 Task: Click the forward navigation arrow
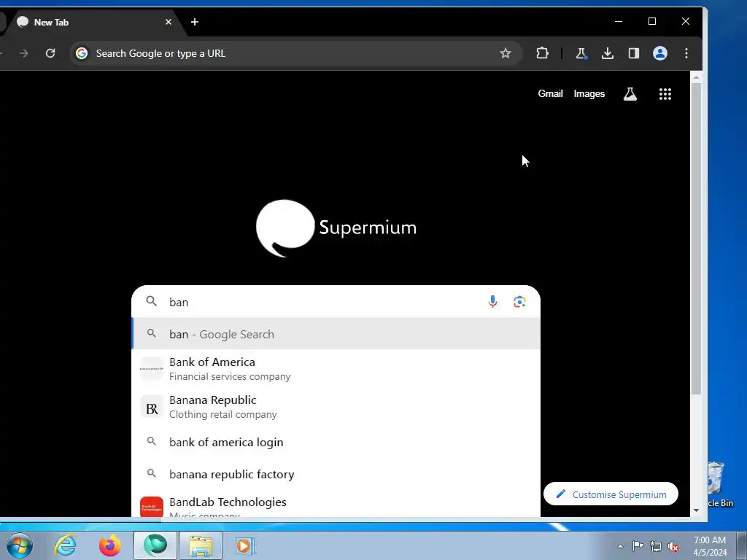(23, 53)
